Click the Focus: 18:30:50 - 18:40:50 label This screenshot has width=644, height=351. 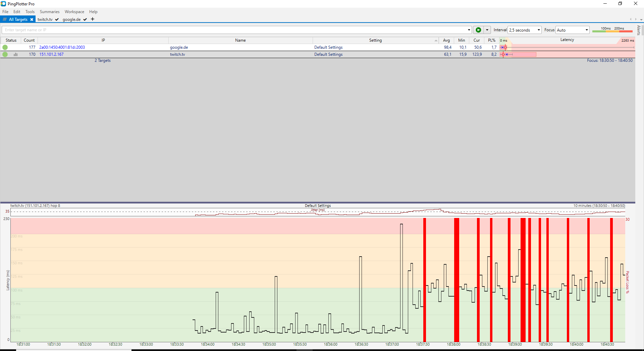(x=610, y=61)
